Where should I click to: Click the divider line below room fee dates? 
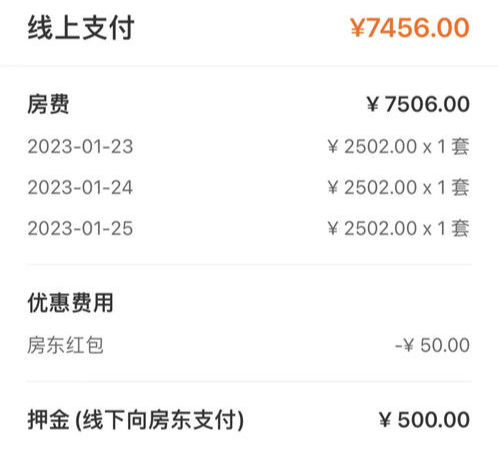(249, 264)
